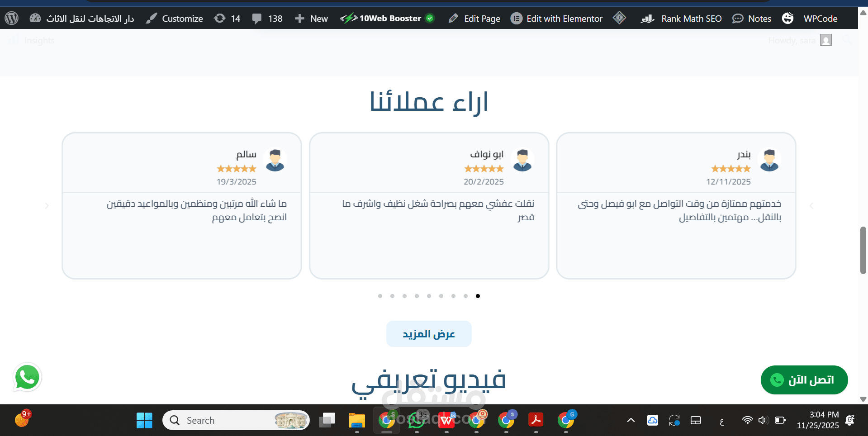Open File Explorer from the taskbar
The height and width of the screenshot is (436, 868).
(x=357, y=420)
